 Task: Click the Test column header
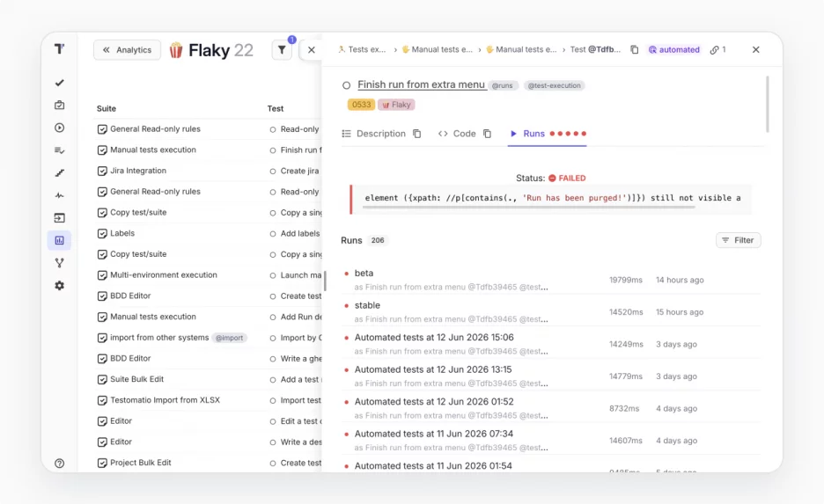point(276,109)
